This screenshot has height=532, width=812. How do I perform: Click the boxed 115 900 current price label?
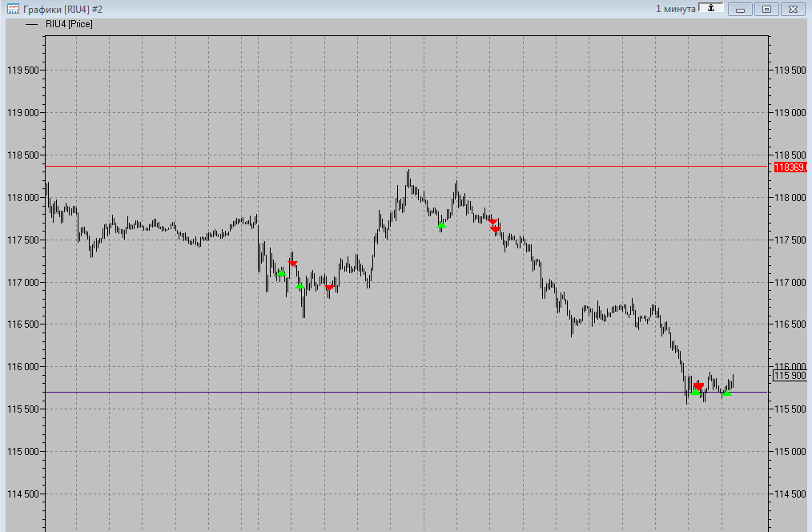[790, 376]
